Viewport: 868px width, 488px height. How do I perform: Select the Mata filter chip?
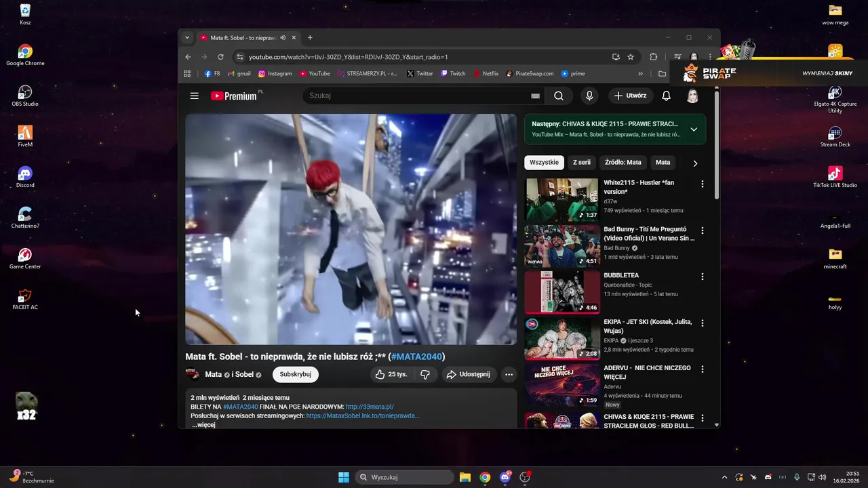(x=663, y=163)
